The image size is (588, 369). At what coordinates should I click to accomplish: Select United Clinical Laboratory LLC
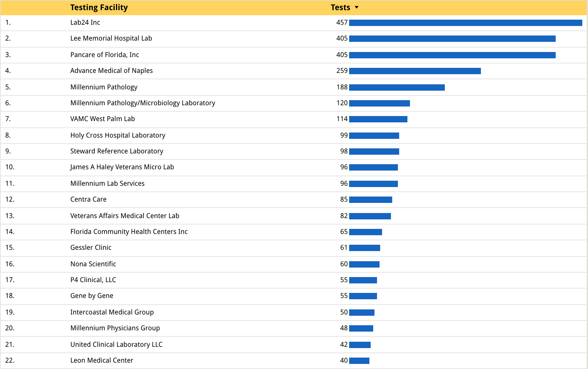click(116, 345)
